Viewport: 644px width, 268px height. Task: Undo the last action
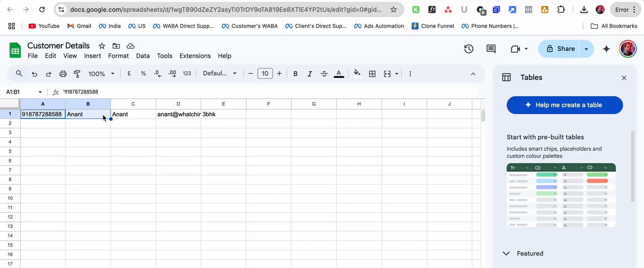(x=34, y=74)
